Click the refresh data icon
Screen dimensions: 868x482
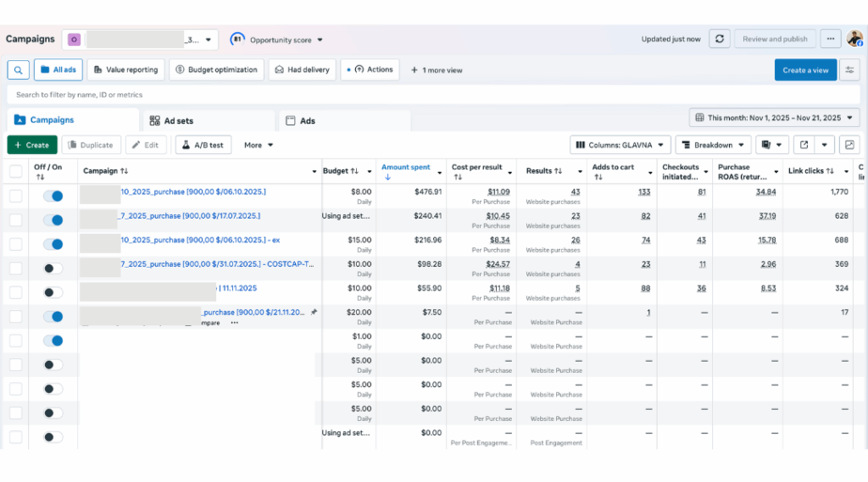(720, 39)
